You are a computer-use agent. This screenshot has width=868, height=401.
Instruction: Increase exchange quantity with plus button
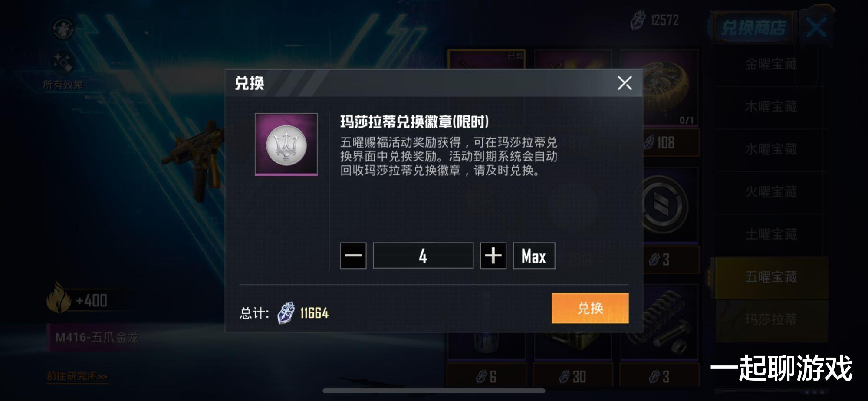493,256
